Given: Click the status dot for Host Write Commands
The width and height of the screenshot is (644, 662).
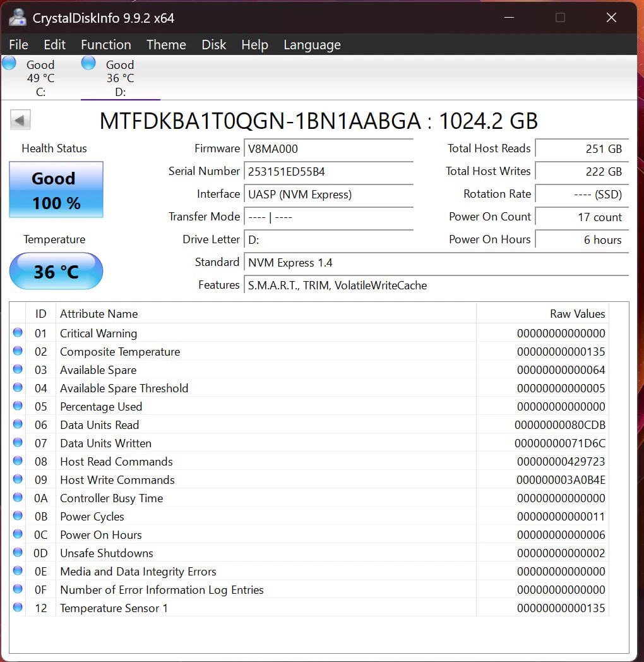Looking at the screenshot, I should point(18,479).
